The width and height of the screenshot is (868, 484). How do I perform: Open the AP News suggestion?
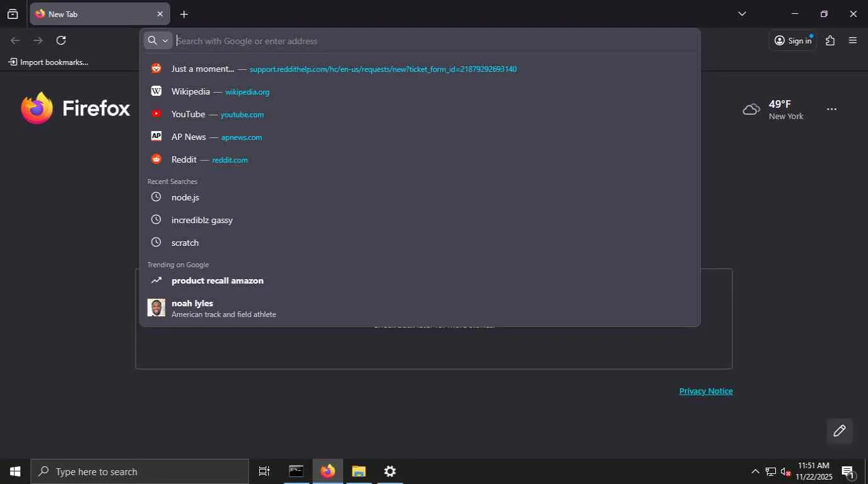pos(420,137)
